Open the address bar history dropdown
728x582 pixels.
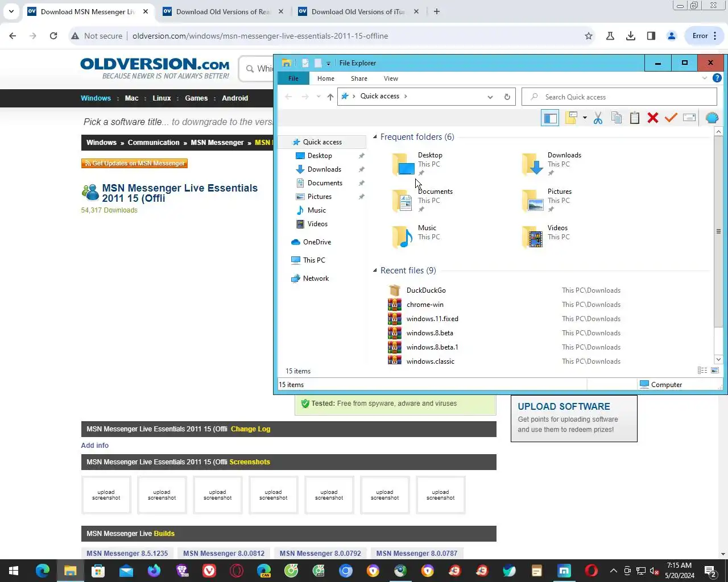(490, 97)
